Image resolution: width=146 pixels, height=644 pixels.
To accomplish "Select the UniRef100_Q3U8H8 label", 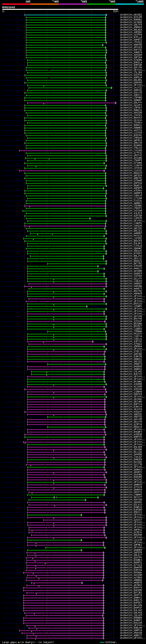I will 131,384.
